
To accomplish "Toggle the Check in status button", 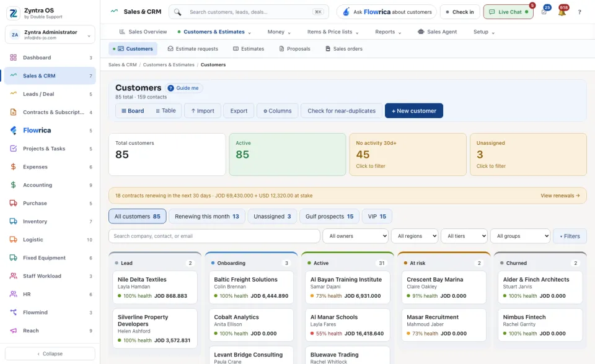I will coord(460,12).
